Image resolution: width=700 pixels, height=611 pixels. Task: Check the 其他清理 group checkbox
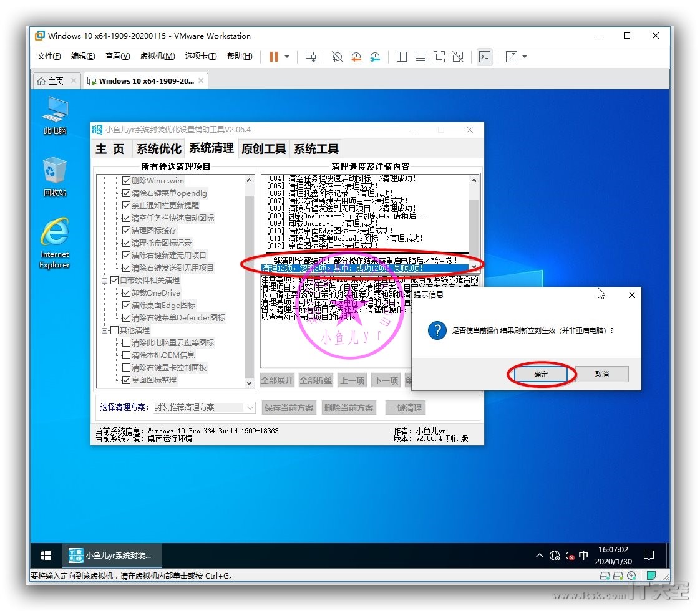(x=114, y=330)
